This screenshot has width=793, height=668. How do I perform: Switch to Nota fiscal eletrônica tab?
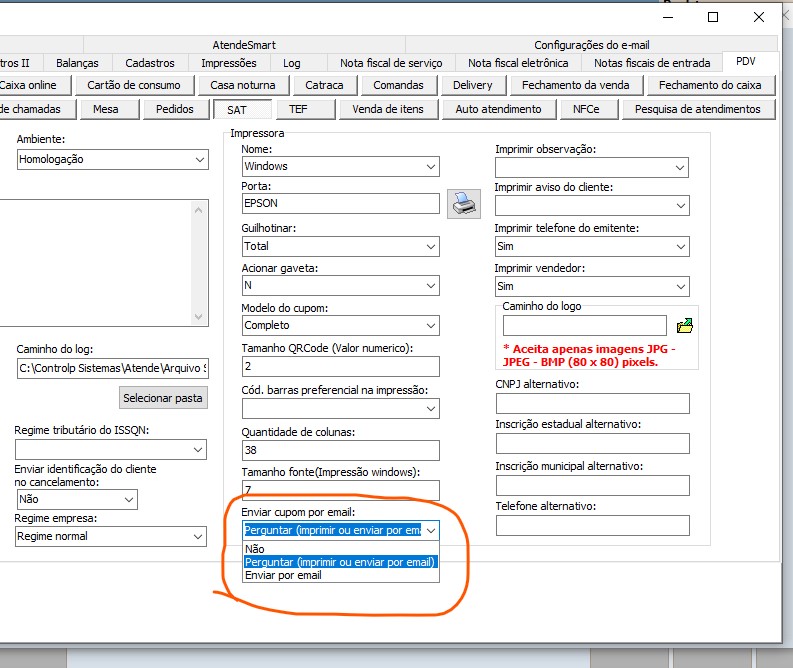[518, 63]
